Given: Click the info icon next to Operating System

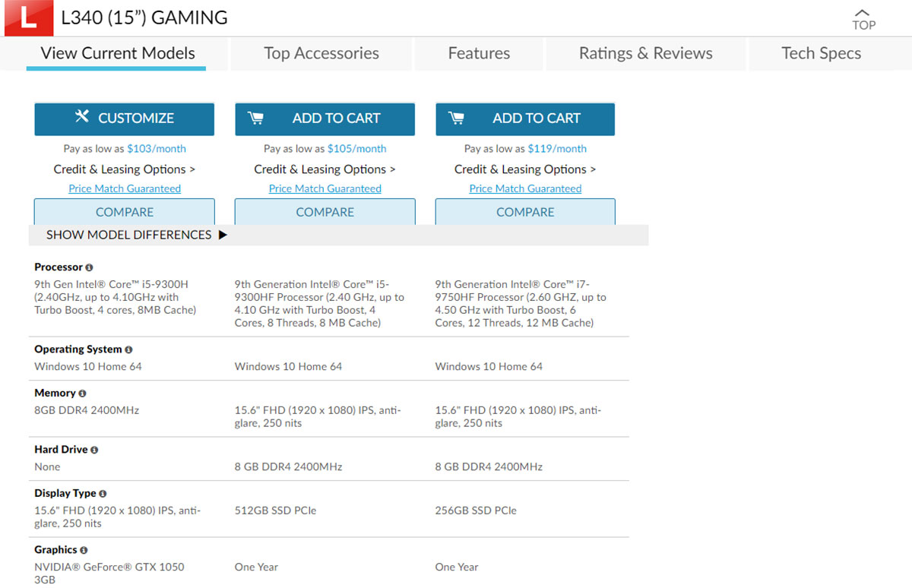Looking at the screenshot, I should 128,349.
